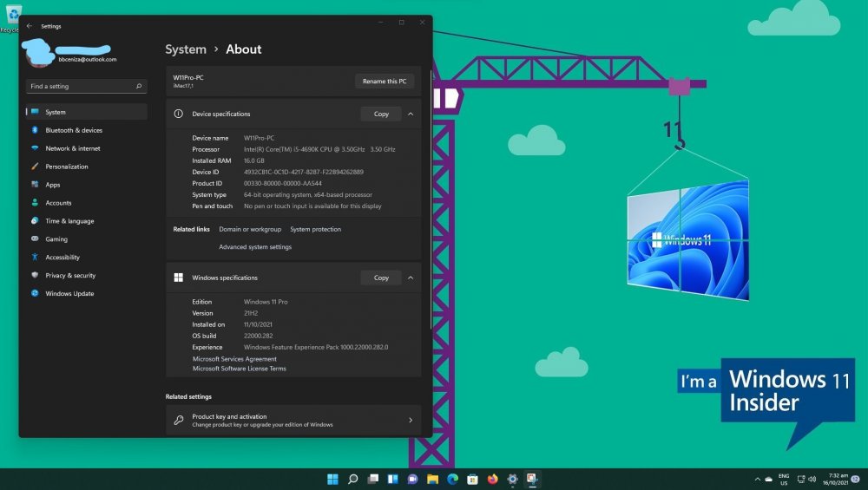Screen dimensions: 868x490
Task: Open the System category in the sidebar
Action: tap(86, 112)
